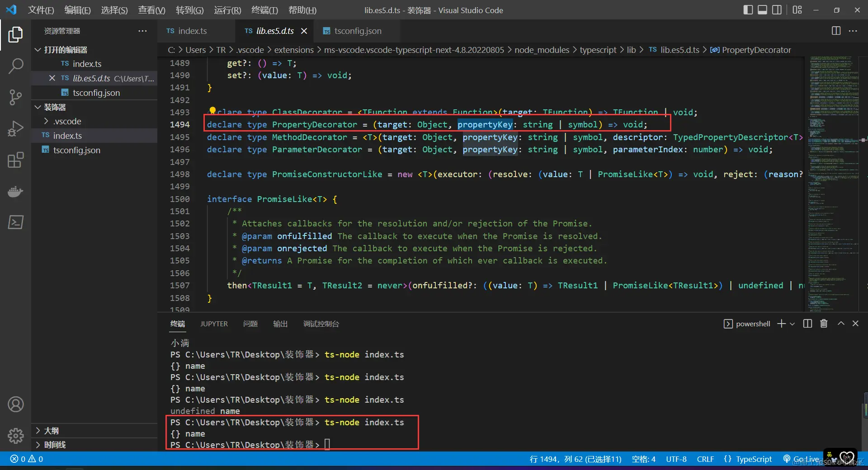Switch to the 输出 output tab
The image size is (868, 470).
point(280,324)
